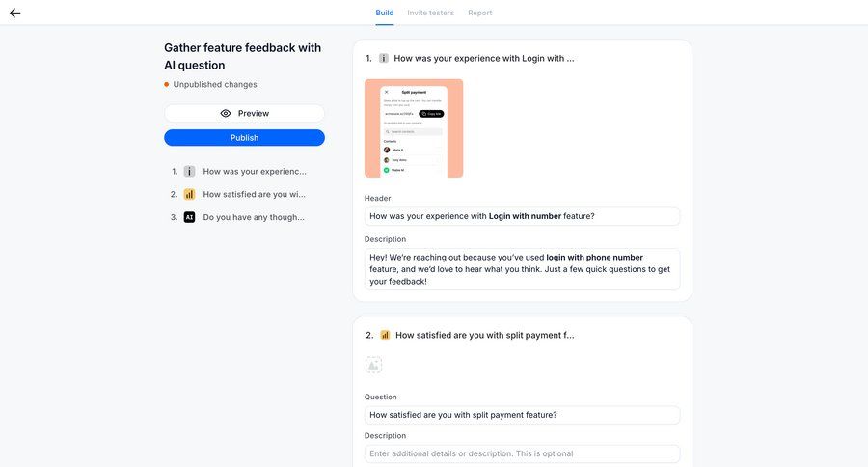Click the 'Gather feature feedback' survey title
Screen dimensions: 868x467
(242, 56)
